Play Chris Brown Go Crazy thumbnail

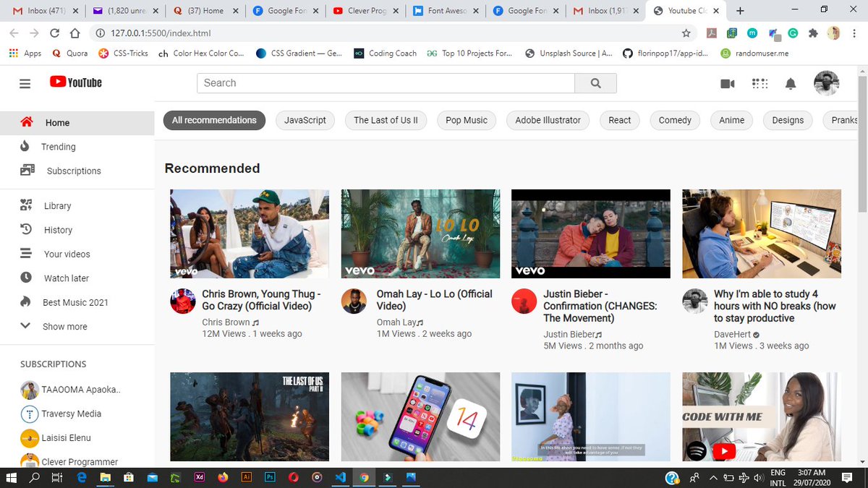[x=250, y=234]
